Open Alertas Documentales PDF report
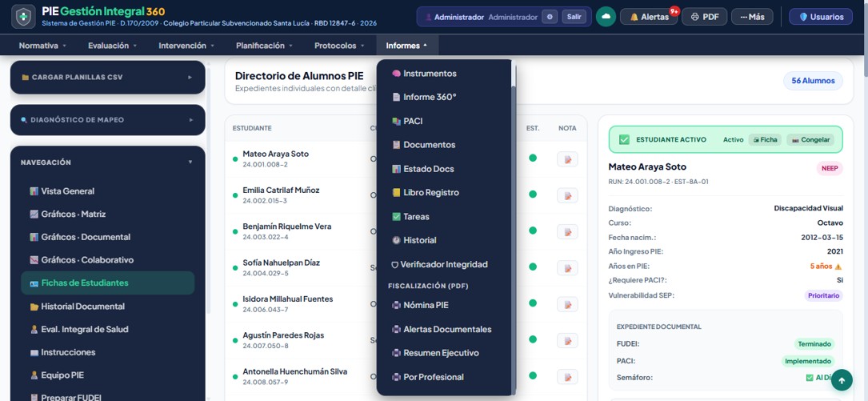Screen dimensions: 868x401 (x=442, y=329)
